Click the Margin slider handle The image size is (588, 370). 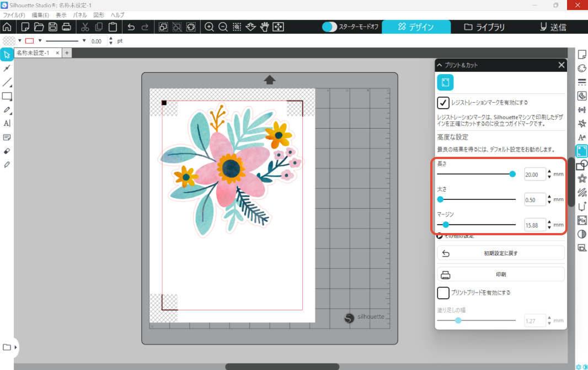pyautogui.click(x=446, y=225)
